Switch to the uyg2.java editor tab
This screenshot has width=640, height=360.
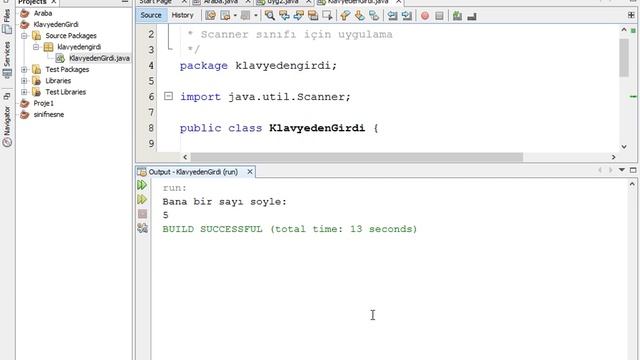(283, 2)
